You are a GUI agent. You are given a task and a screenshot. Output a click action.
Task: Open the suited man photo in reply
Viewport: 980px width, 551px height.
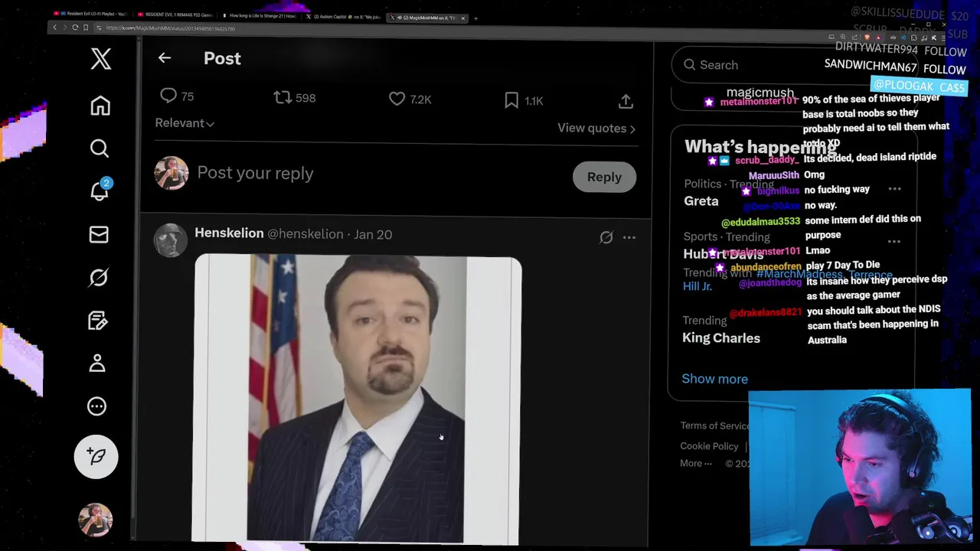pos(358,400)
